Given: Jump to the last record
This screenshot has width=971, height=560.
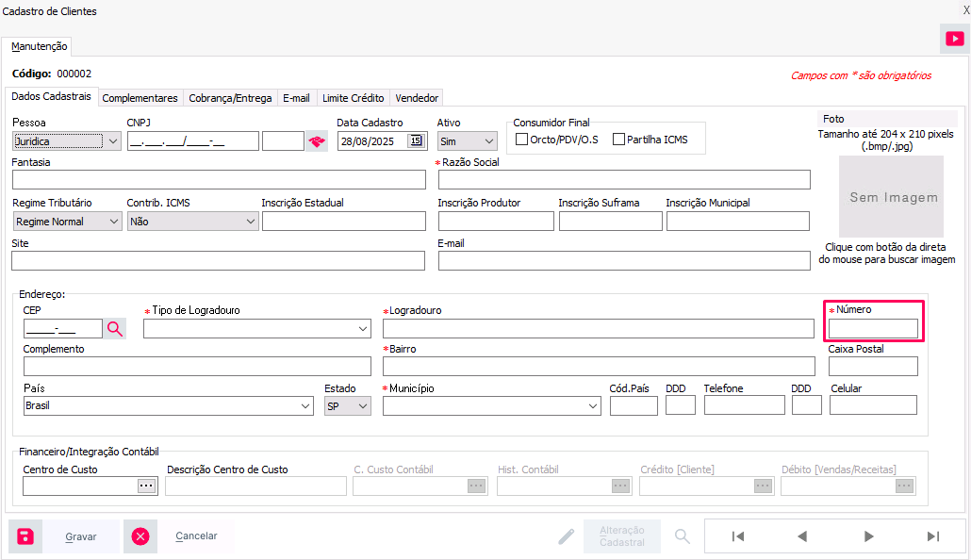Looking at the screenshot, I should 932,536.
